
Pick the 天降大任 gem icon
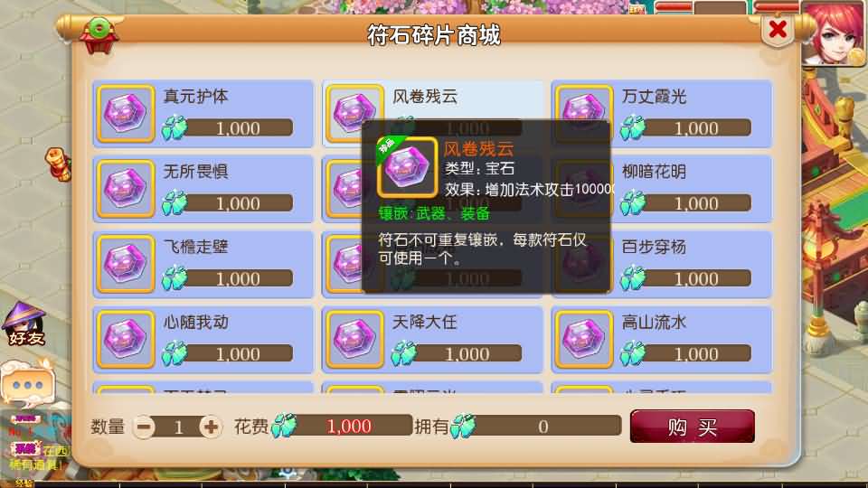click(x=354, y=339)
